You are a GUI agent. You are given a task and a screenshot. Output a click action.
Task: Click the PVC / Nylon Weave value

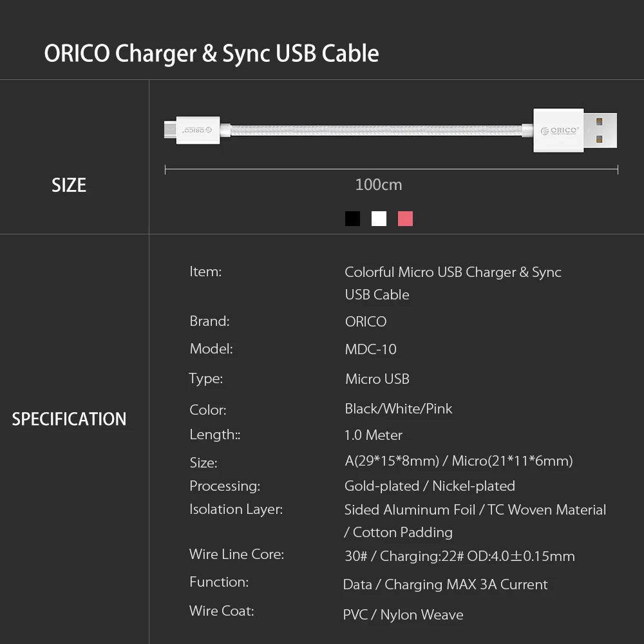(403, 615)
